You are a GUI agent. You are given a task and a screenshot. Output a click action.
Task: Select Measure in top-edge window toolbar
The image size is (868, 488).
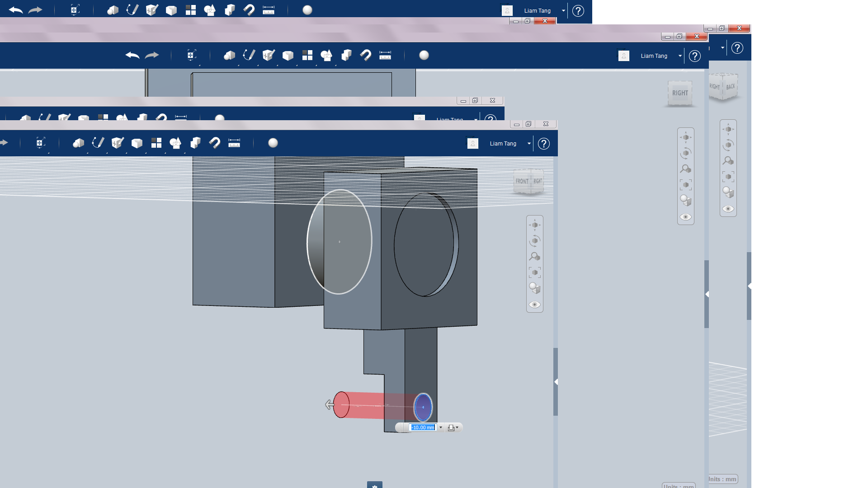tap(269, 10)
